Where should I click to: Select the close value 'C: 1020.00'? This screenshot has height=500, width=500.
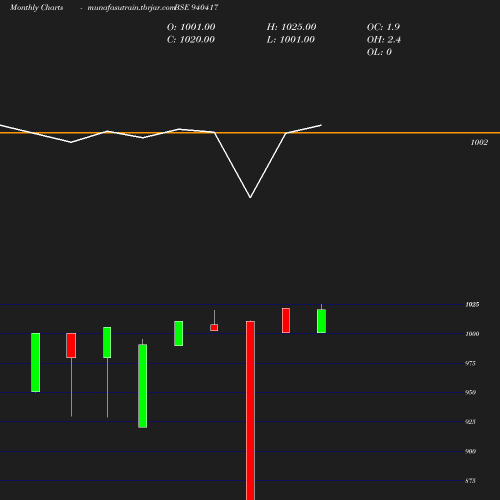[x=191, y=40]
